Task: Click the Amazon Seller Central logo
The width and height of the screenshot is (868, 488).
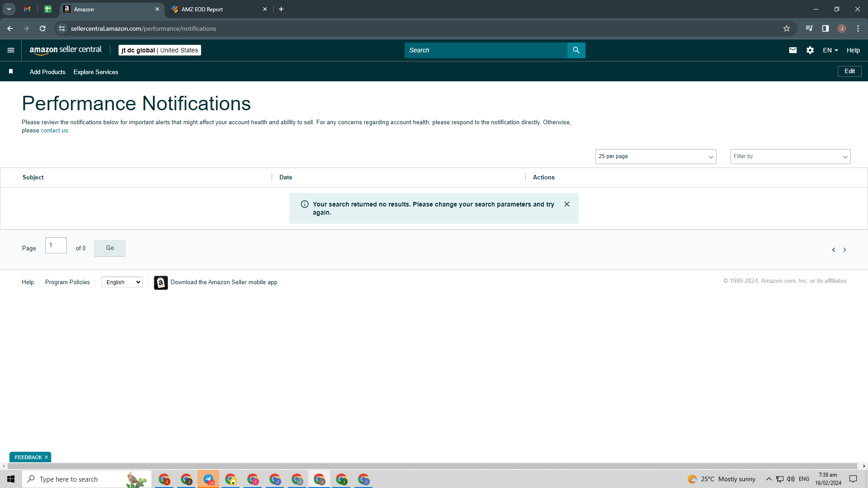Action: pyautogui.click(x=66, y=50)
